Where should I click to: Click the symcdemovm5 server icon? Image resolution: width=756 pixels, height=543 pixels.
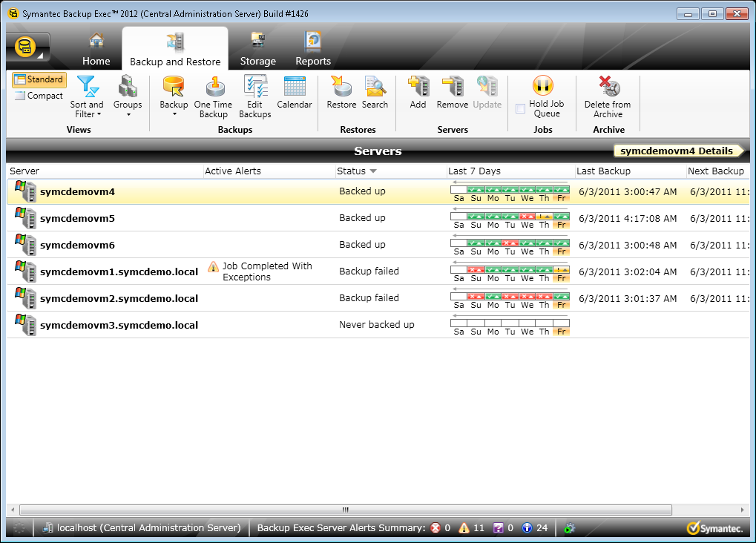(25, 217)
